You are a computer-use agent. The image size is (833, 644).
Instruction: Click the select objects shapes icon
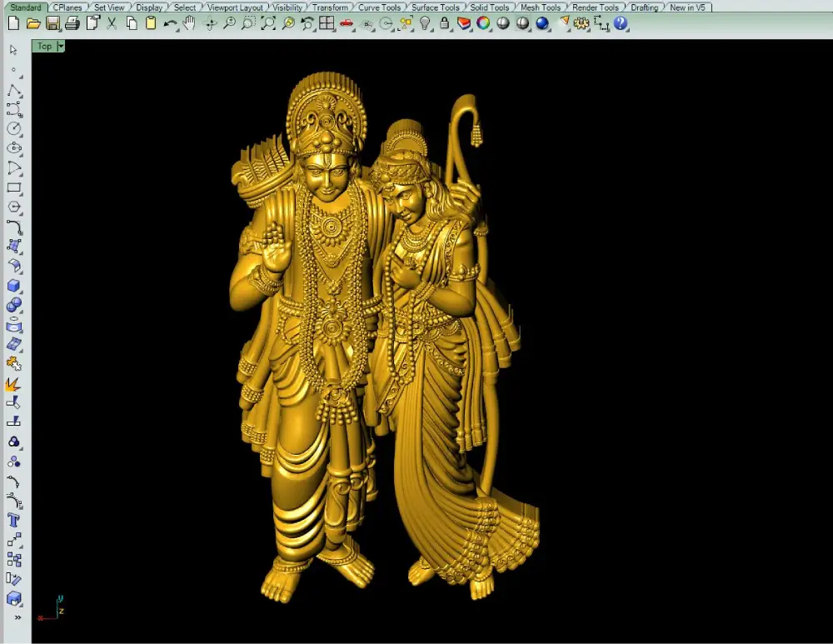click(x=407, y=23)
